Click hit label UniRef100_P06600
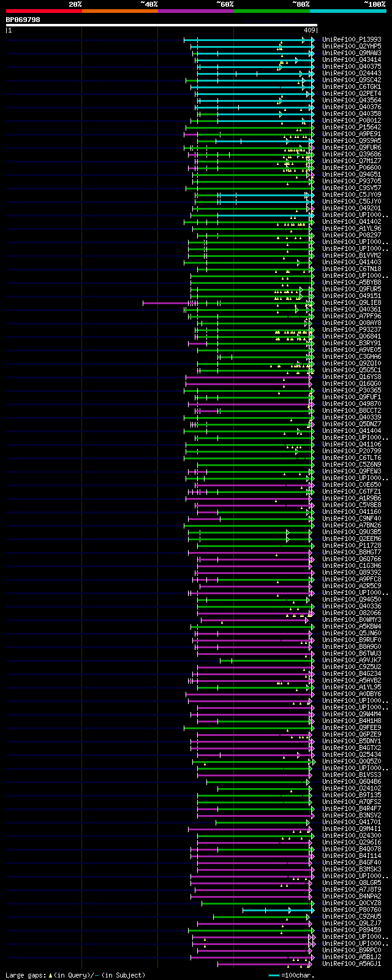Image resolution: width=392 pixels, height=980 pixels. point(352,168)
